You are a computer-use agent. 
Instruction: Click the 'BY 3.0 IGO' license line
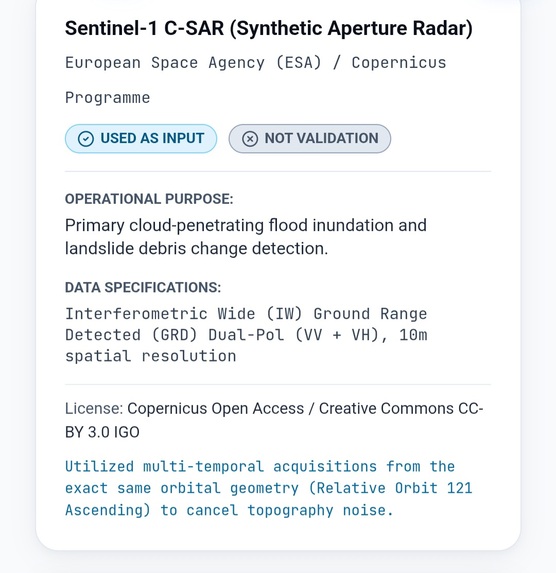pyautogui.click(x=102, y=432)
